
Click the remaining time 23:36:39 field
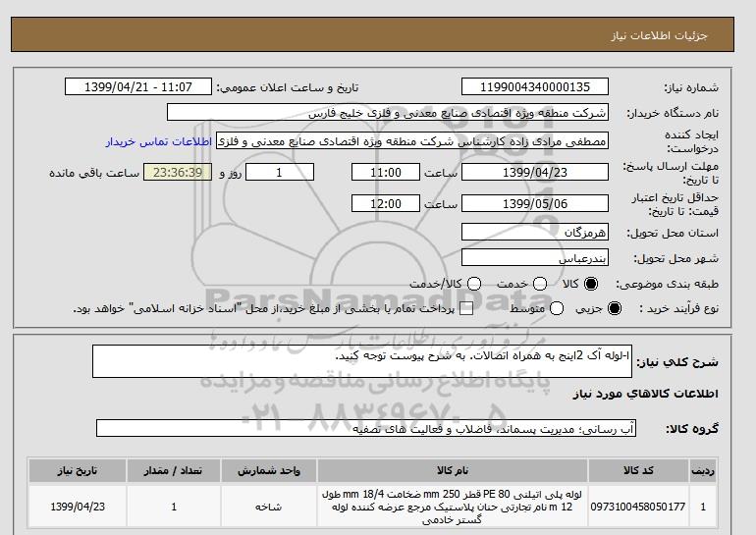[178, 172]
